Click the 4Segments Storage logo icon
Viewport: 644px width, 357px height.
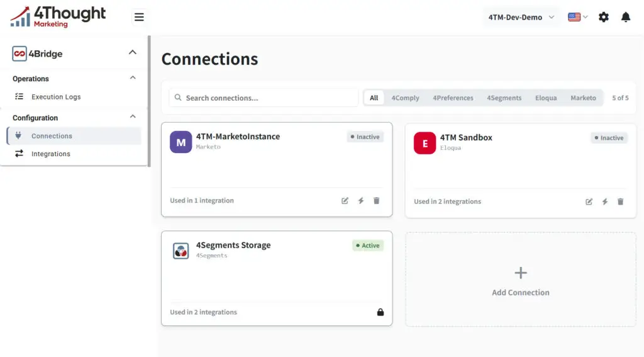180,251
